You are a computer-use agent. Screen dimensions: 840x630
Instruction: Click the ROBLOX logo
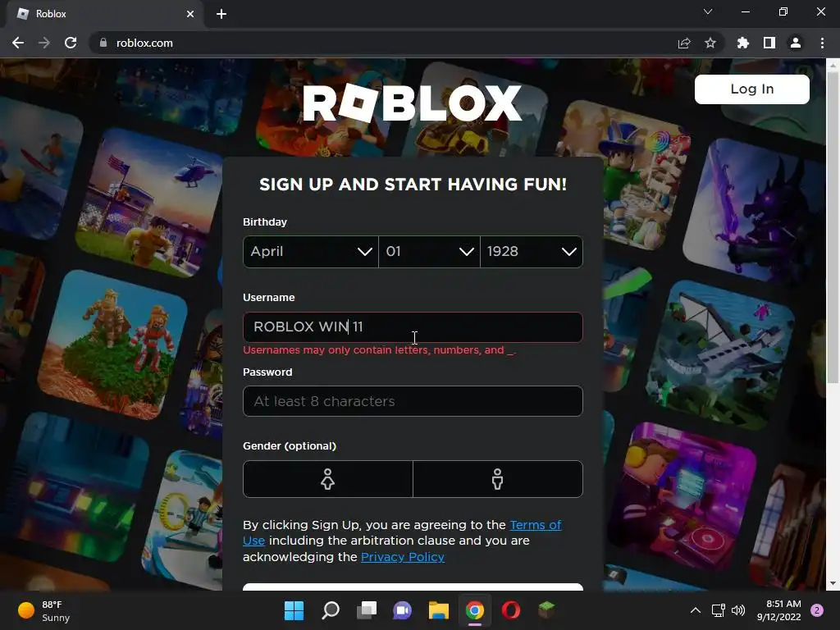412,103
